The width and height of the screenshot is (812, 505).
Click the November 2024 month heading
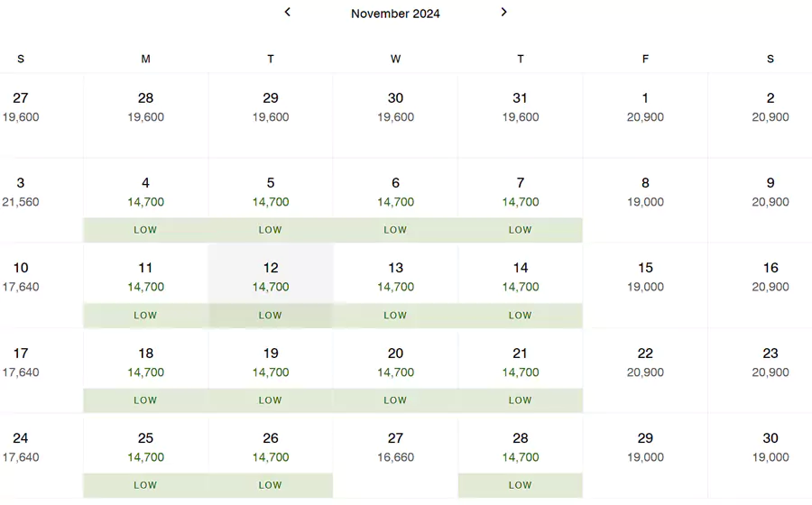(395, 14)
